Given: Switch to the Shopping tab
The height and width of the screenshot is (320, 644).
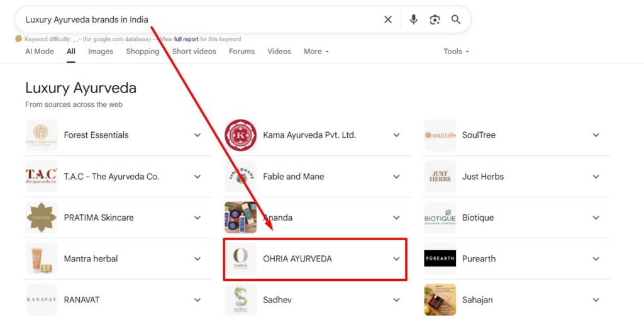Looking at the screenshot, I should [x=143, y=52].
